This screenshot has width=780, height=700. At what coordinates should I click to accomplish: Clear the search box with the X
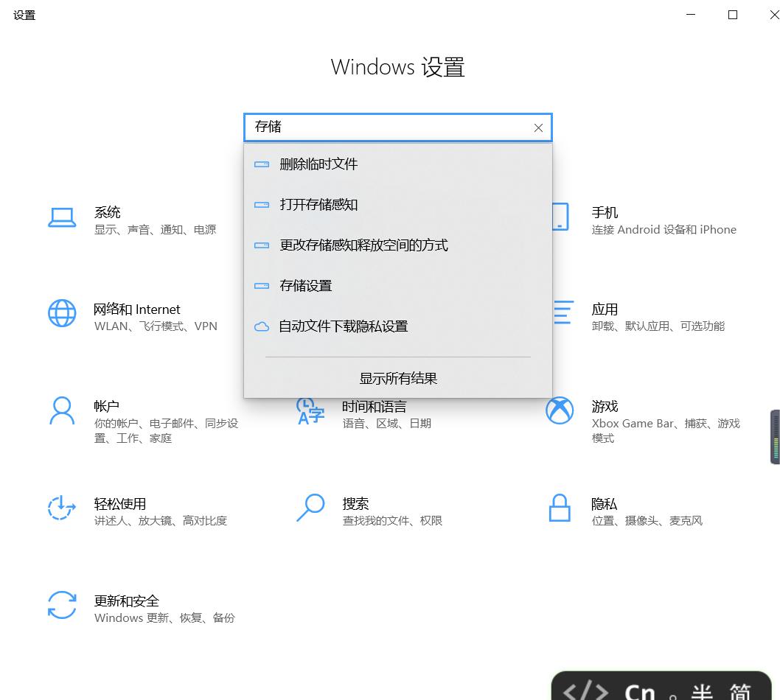(x=538, y=127)
